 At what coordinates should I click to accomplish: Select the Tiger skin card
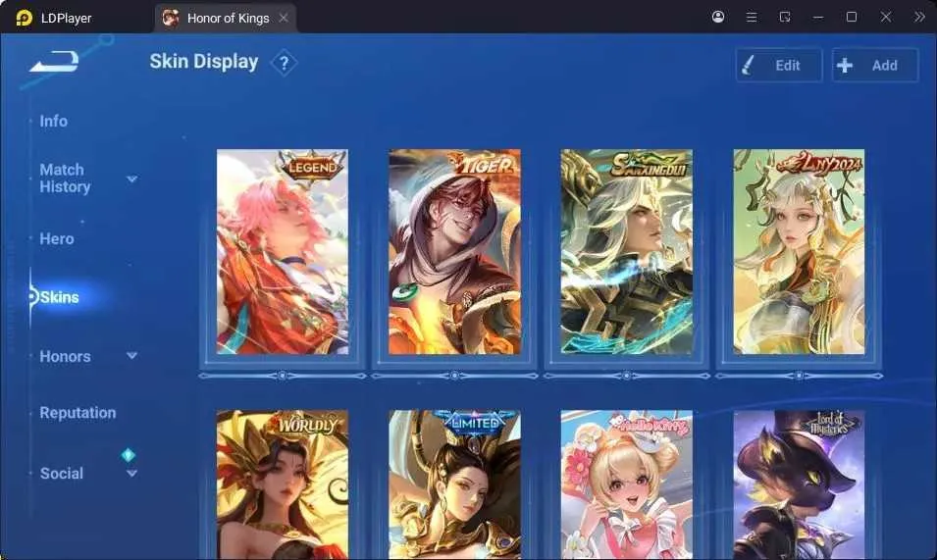point(454,252)
